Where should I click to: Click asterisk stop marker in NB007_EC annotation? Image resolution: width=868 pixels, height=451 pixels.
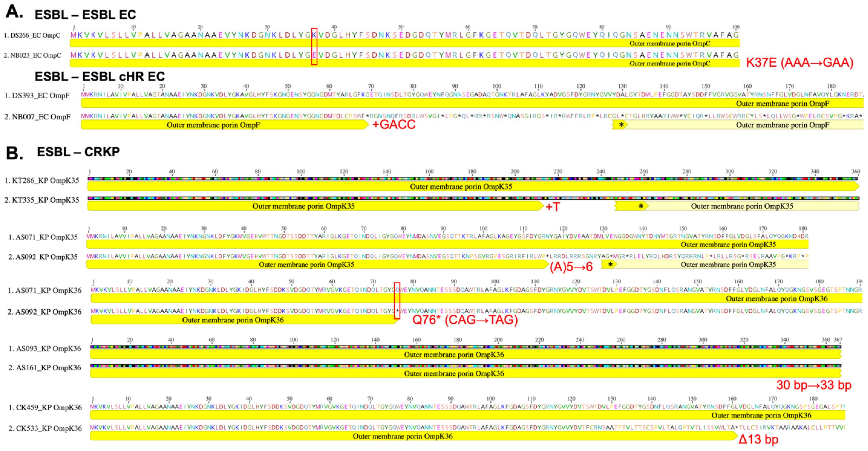pyautogui.click(x=621, y=125)
